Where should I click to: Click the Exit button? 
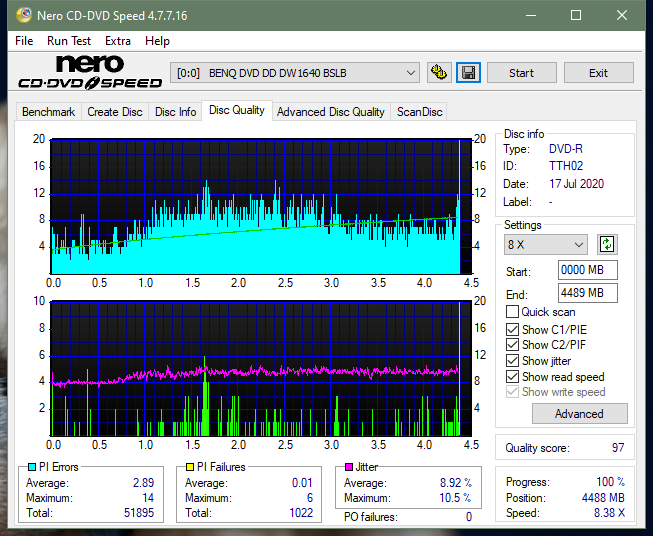point(598,73)
